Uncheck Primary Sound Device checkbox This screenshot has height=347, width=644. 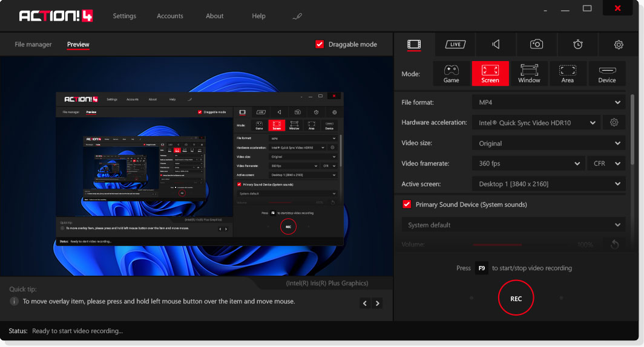click(x=407, y=204)
